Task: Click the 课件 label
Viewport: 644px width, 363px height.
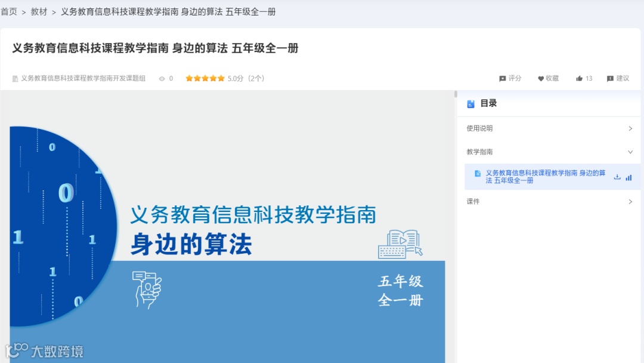Action: [473, 201]
